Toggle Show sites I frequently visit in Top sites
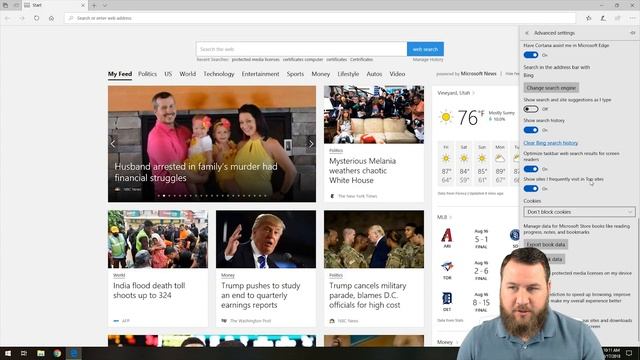The image size is (640, 360). (531, 189)
